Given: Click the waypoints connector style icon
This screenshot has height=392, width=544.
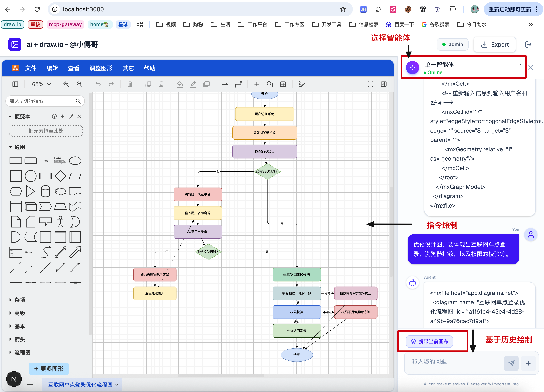Looking at the screenshot, I should [x=238, y=84].
